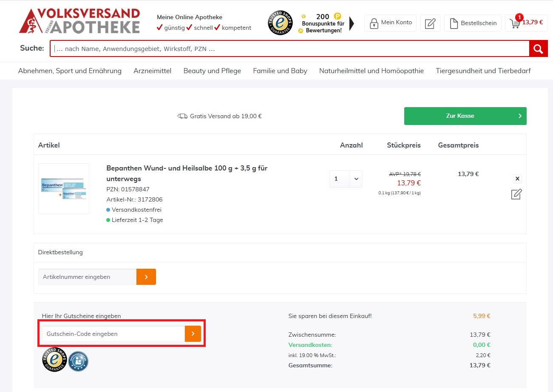Open Naturheilmittel und Homöopathie menu
553x392 pixels.
click(x=372, y=71)
